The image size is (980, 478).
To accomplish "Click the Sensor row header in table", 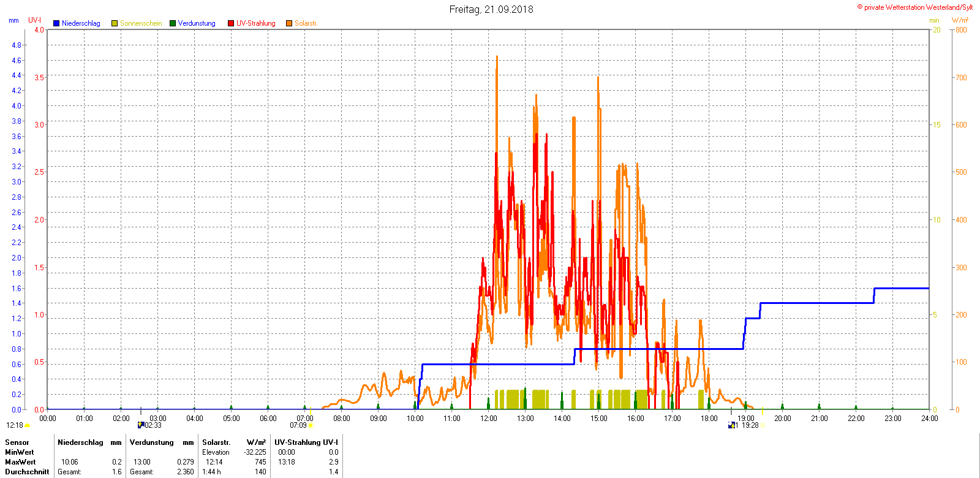I will (x=17, y=442).
